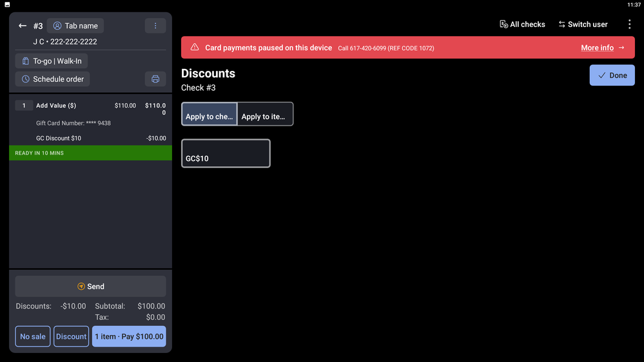Click the quantity box showing 1
The image size is (644, 362).
(24, 106)
